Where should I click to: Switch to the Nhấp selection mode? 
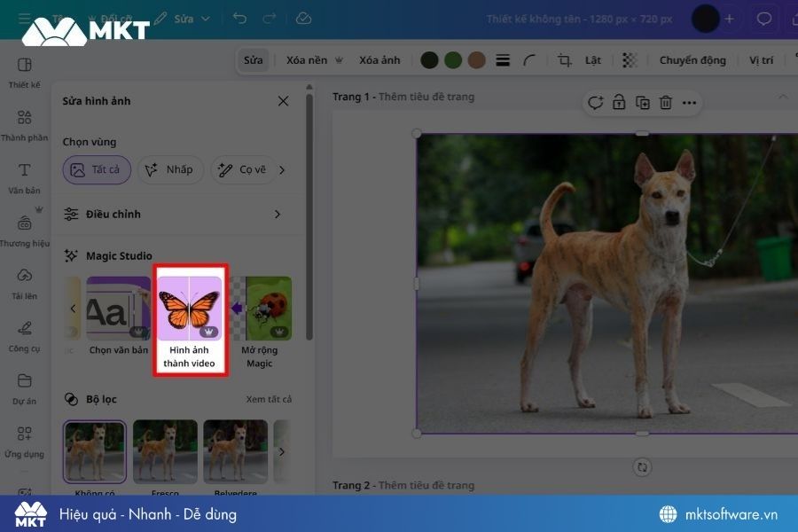169,169
